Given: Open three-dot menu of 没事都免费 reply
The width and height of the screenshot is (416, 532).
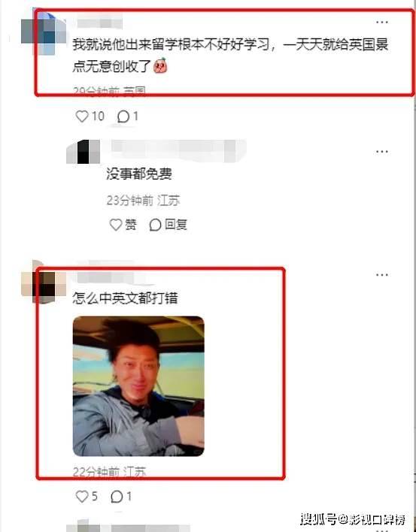Looking at the screenshot, I should (x=382, y=152).
